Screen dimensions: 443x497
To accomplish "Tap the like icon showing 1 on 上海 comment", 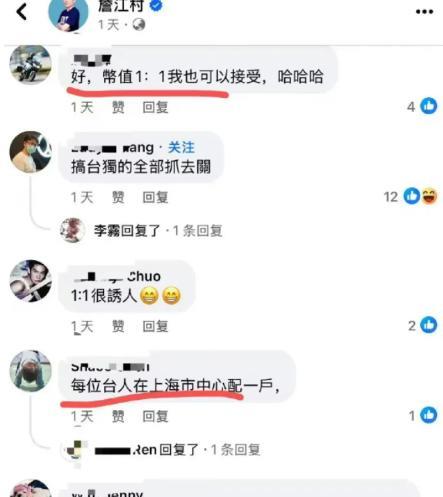I will pyautogui.click(x=429, y=415).
